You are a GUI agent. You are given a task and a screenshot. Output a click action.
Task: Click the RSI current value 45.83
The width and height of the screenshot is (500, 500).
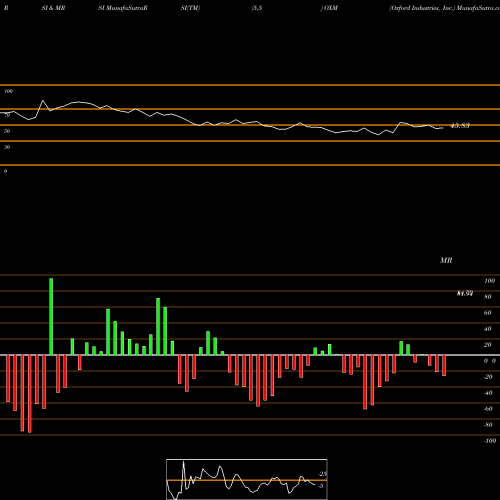[460, 126]
